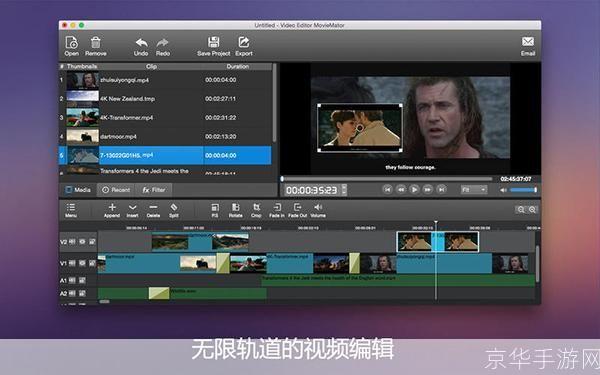Switch to the Media tab
The height and width of the screenshot is (375, 600).
78,190
